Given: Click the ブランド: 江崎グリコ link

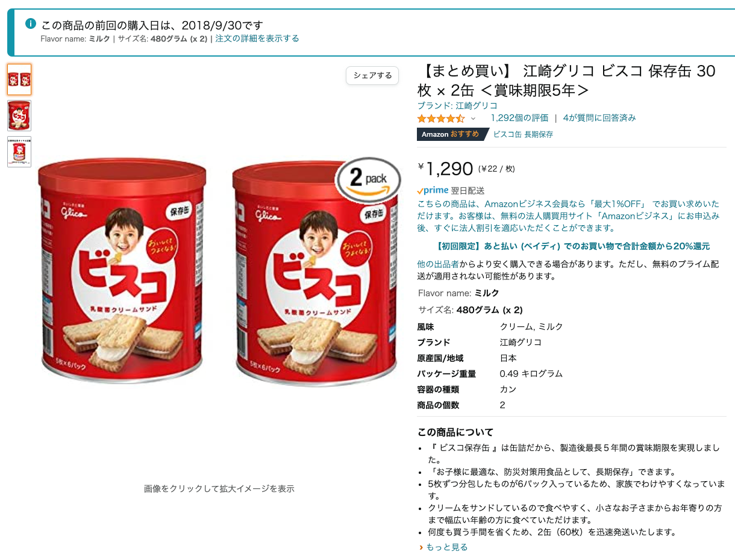Looking at the screenshot, I should pyautogui.click(x=457, y=105).
